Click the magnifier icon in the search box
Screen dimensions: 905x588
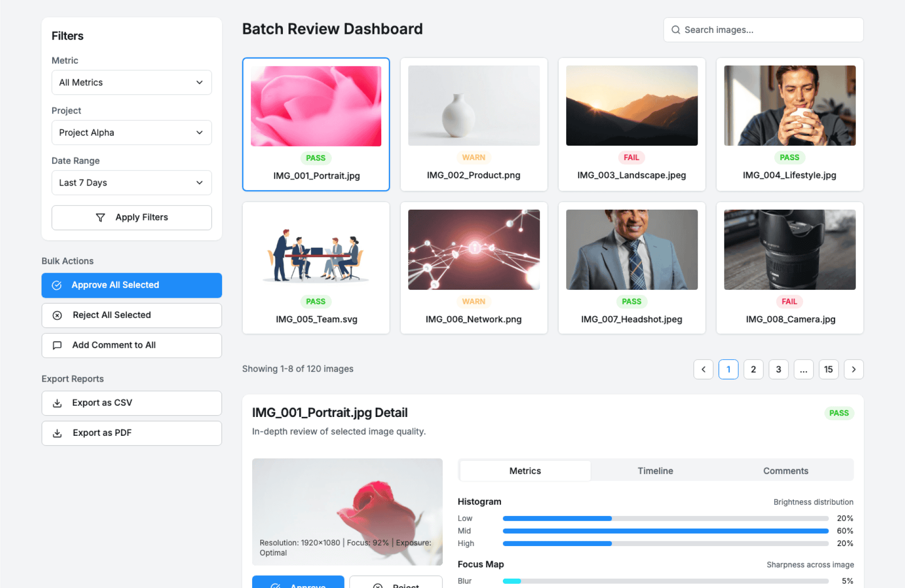(x=675, y=30)
